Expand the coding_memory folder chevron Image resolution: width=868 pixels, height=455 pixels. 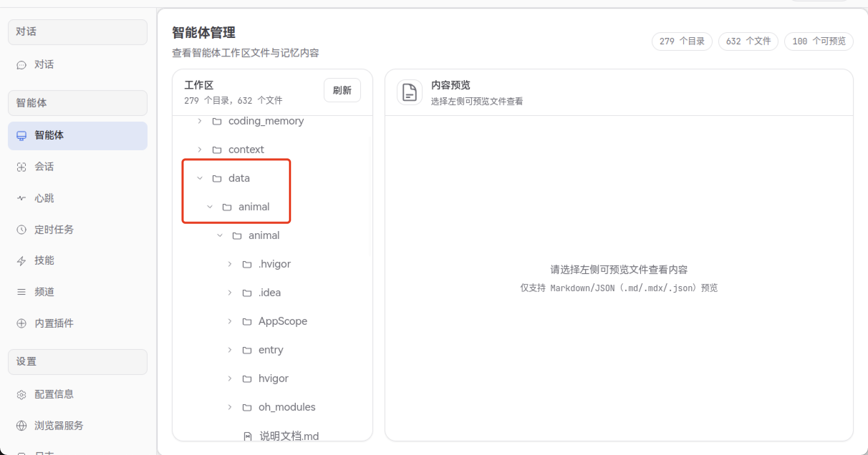200,121
